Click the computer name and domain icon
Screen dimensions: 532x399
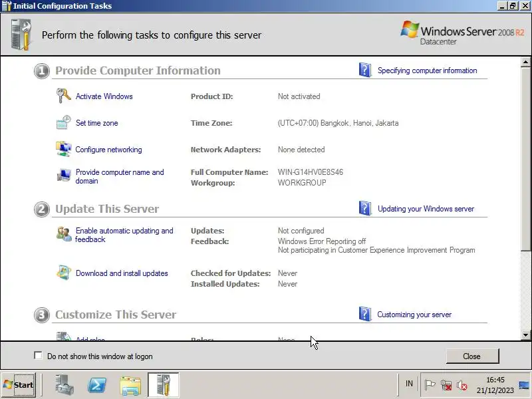(x=63, y=176)
